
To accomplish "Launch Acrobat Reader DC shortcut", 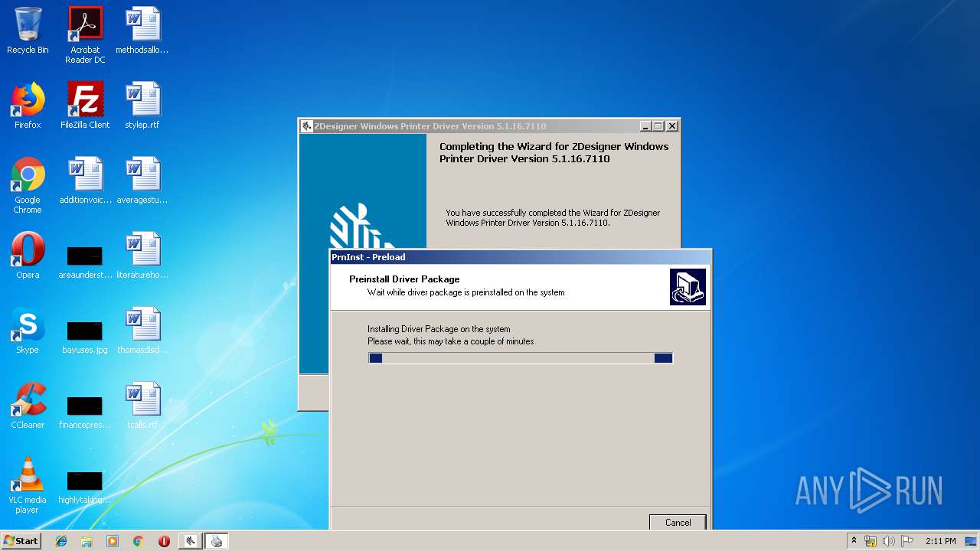I will [x=85, y=35].
